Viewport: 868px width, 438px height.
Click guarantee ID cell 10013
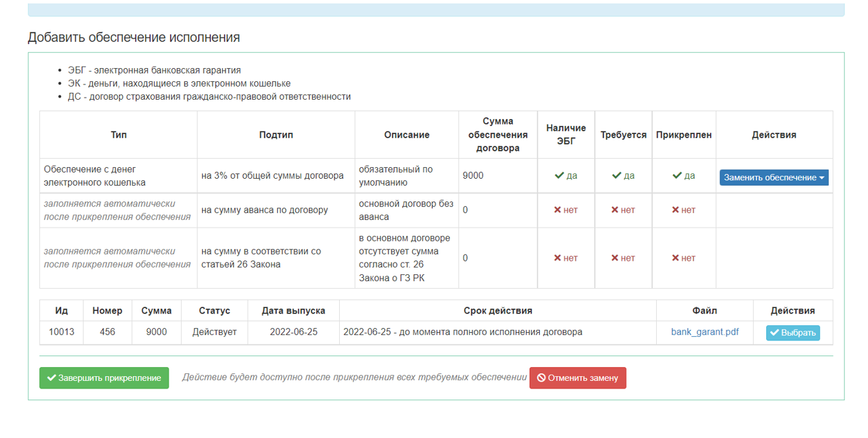tap(61, 332)
